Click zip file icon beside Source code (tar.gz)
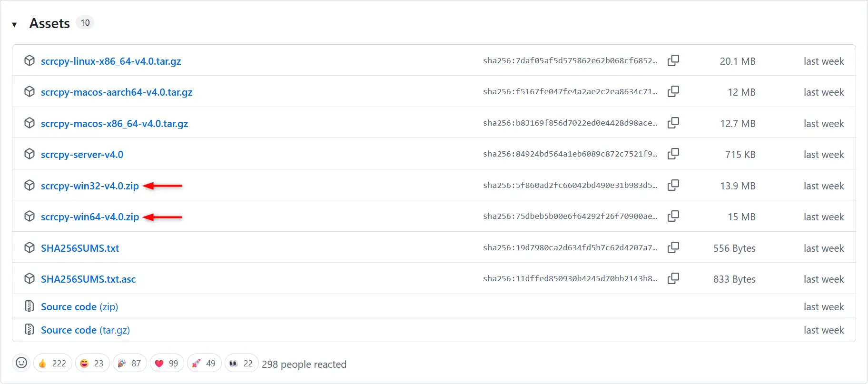 pos(30,329)
